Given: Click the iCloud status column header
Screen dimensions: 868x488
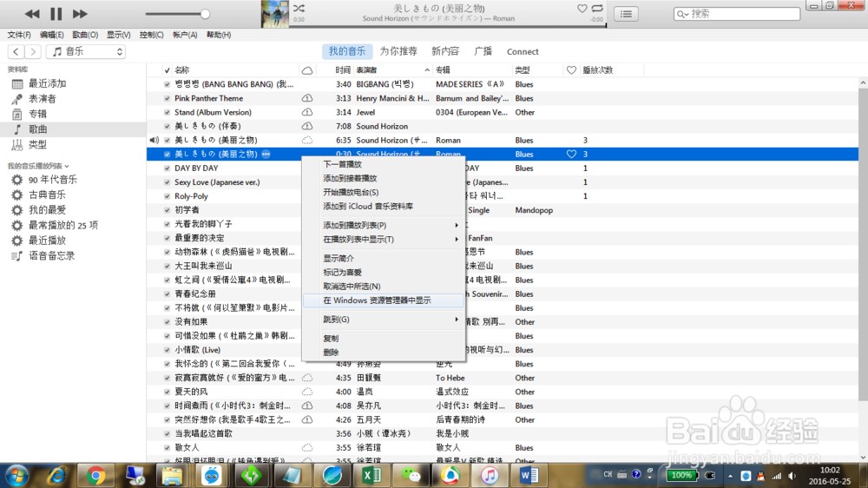Looking at the screenshot, I should click(307, 70).
